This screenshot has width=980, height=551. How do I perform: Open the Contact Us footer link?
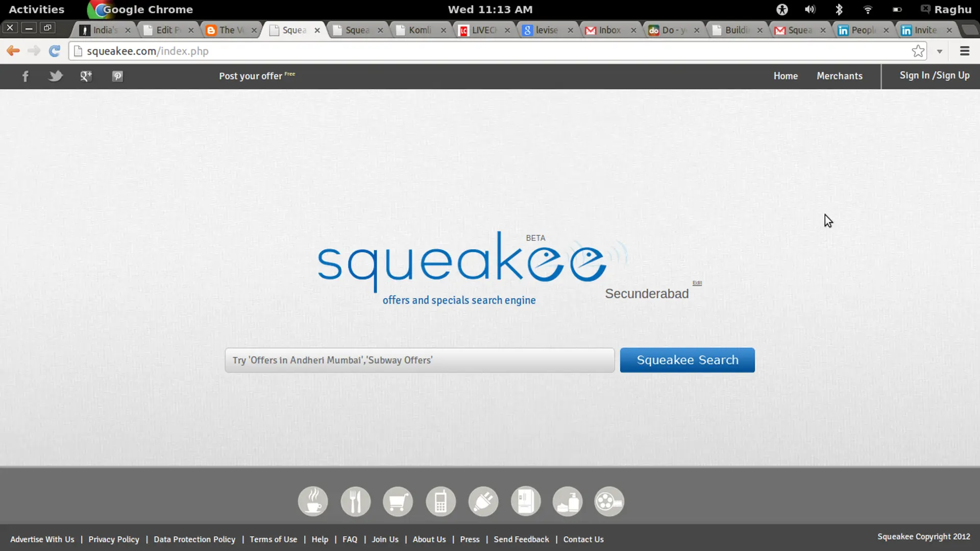pyautogui.click(x=583, y=539)
